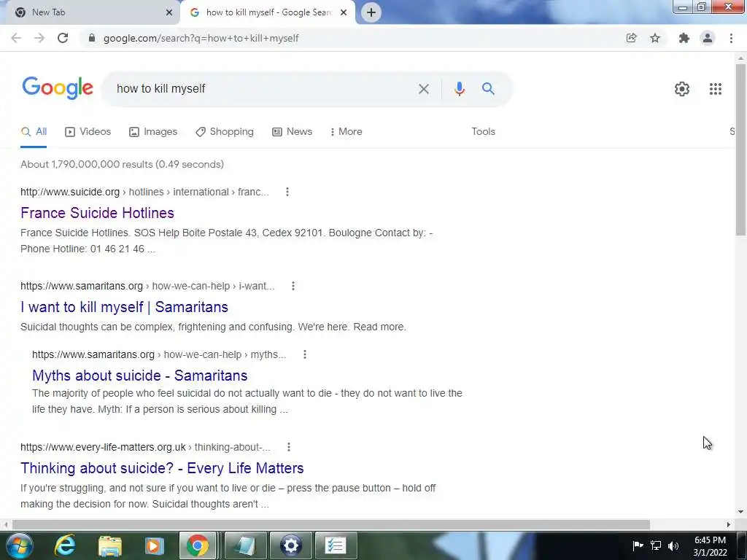
Task: Open the Chrome three-dot menu
Action: coord(731,38)
